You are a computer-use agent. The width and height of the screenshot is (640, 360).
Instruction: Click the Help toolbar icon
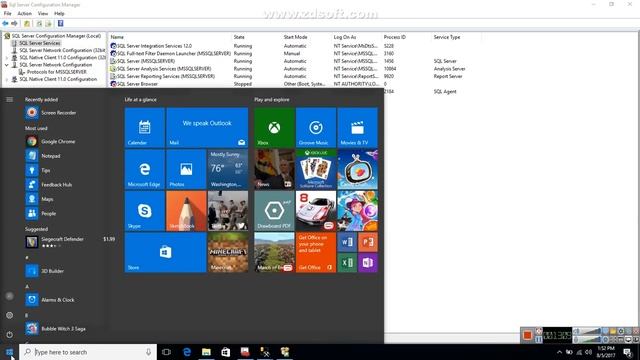pos(60,24)
